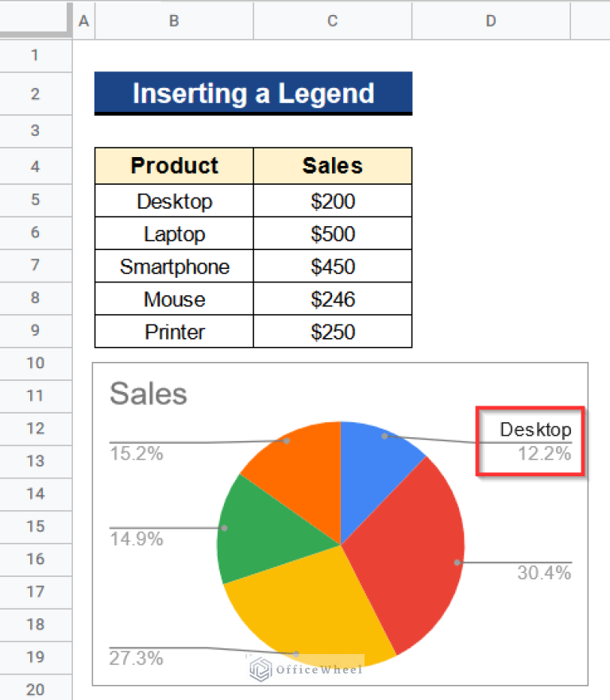Select row number 5
Screen dimensions: 610x700
coord(36,201)
